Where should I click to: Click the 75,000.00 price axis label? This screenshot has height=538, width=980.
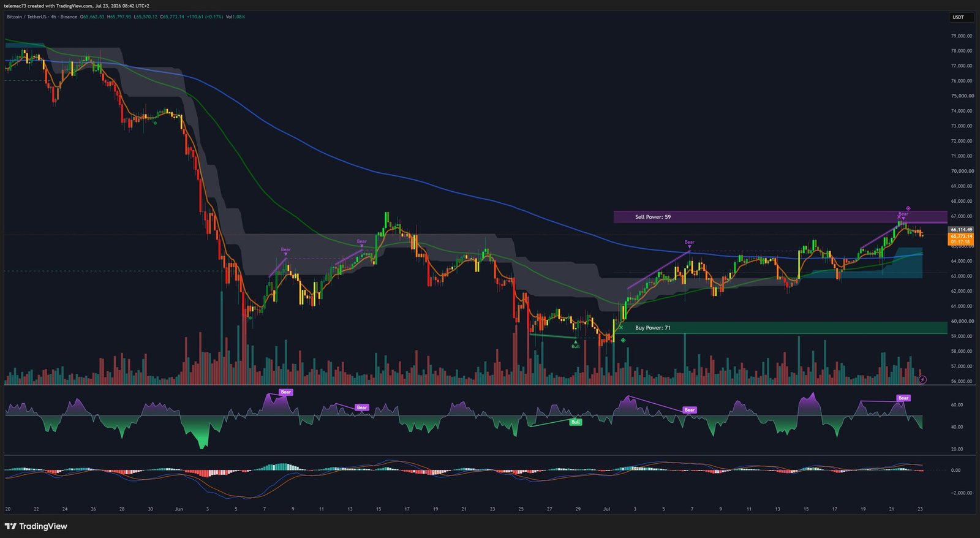(962, 96)
